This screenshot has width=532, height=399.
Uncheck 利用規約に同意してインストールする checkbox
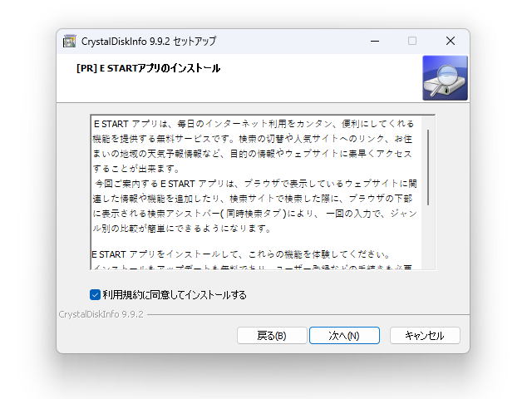(x=95, y=294)
